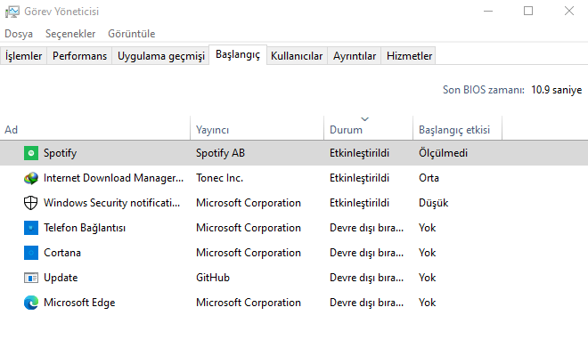Open the Dosya menu
This screenshot has width=588, height=364.
(x=19, y=34)
